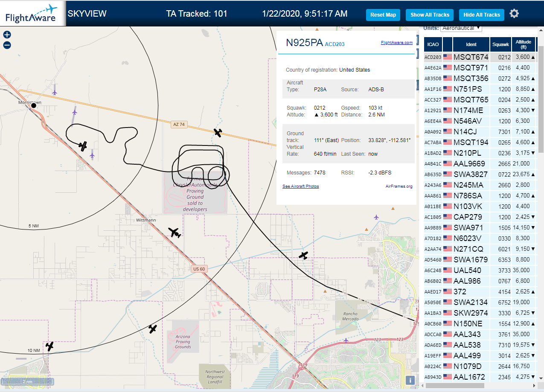
Task: Click the Hide All Tracks button
Action: click(x=482, y=15)
